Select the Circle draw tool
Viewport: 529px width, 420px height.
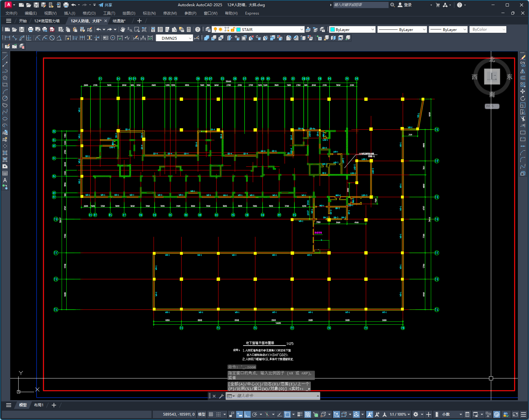5,98
